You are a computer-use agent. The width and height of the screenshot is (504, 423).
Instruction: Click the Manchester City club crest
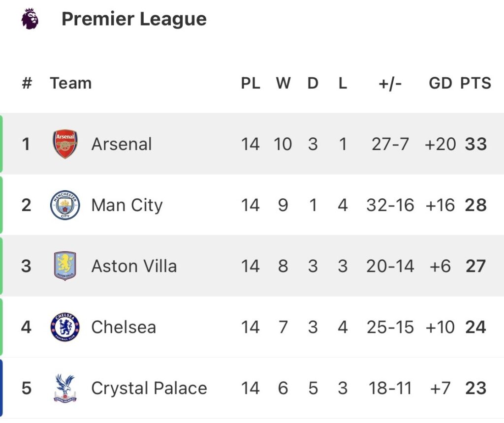[65, 205]
